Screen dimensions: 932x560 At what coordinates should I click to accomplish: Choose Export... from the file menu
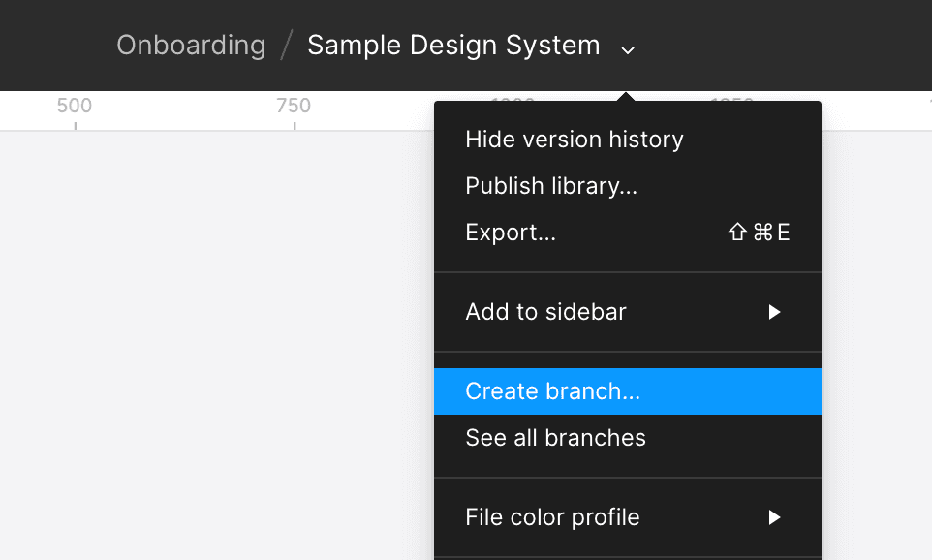coord(628,233)
